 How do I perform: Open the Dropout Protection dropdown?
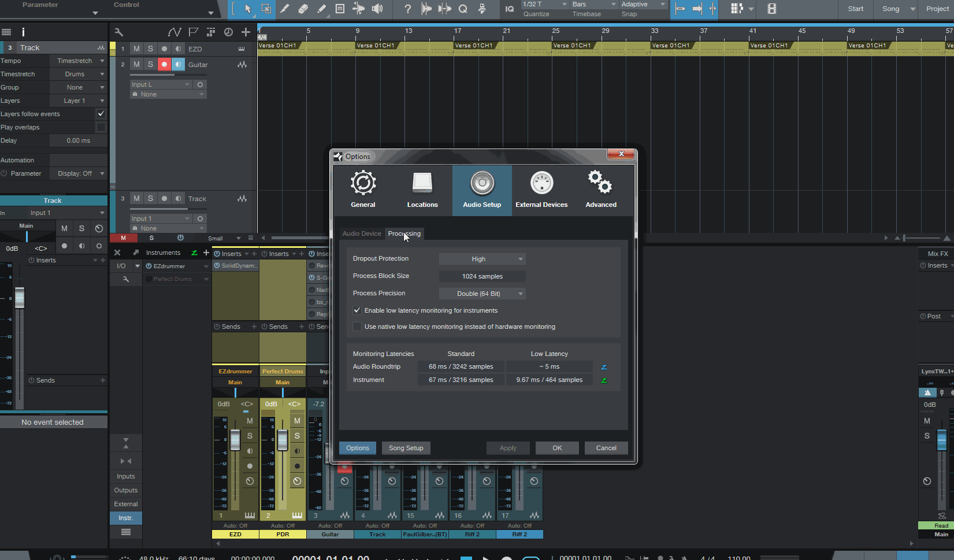coord(482,259)
